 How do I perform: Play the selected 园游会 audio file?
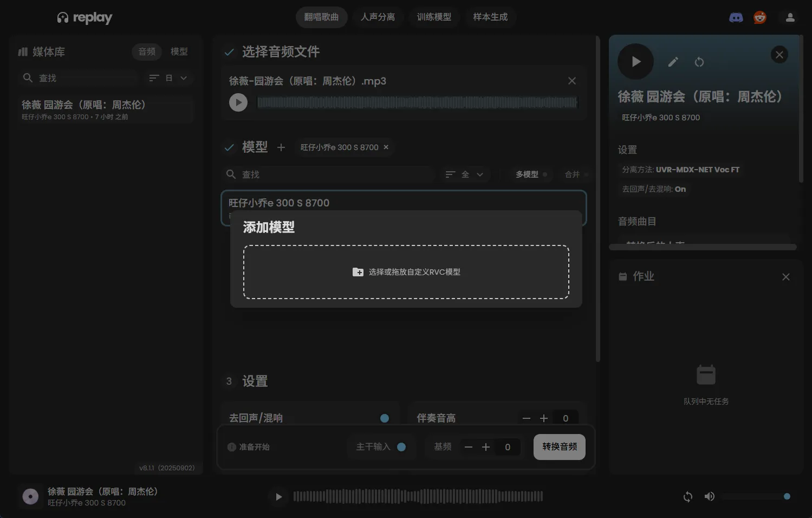pyautogui.click(x=238, y=102)
